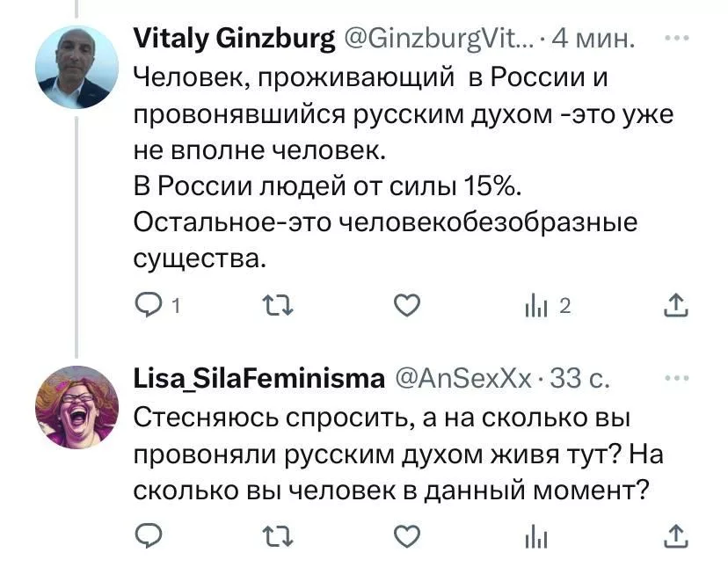Open Lisa_SilaFeminisma's laughing avatar

[76, 406]
